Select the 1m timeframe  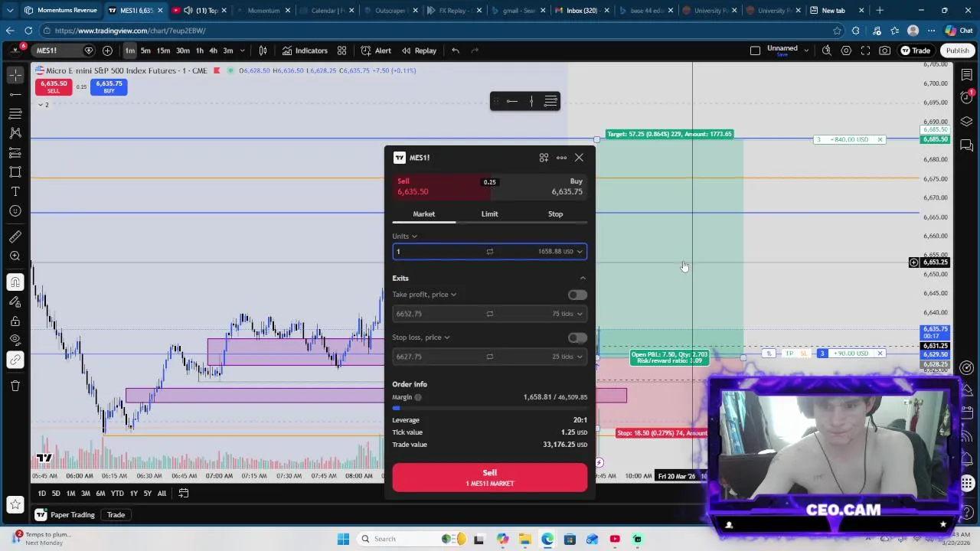click(130, 51)
